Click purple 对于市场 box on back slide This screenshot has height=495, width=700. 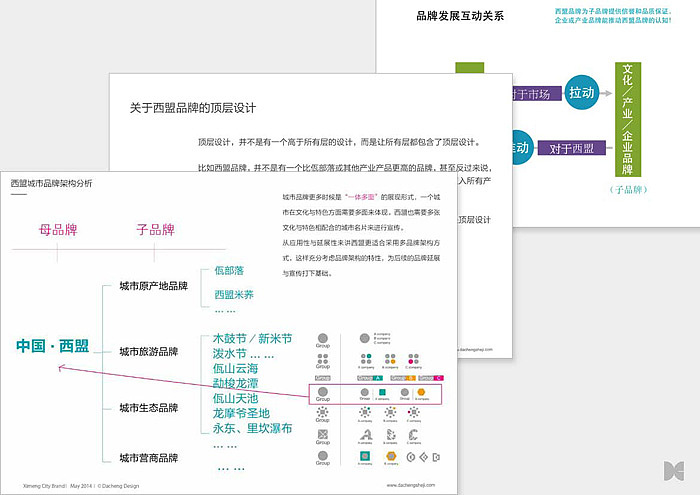coord(536,94)
